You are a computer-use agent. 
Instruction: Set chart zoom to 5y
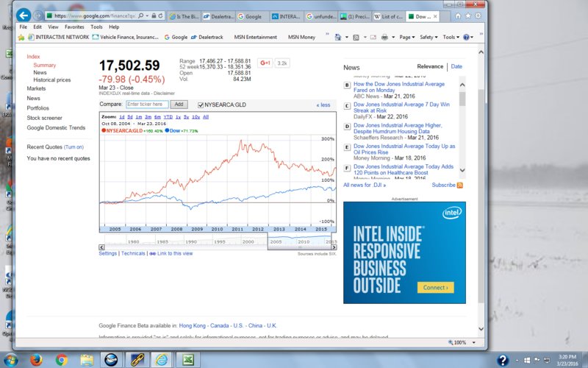coord(186,117)
